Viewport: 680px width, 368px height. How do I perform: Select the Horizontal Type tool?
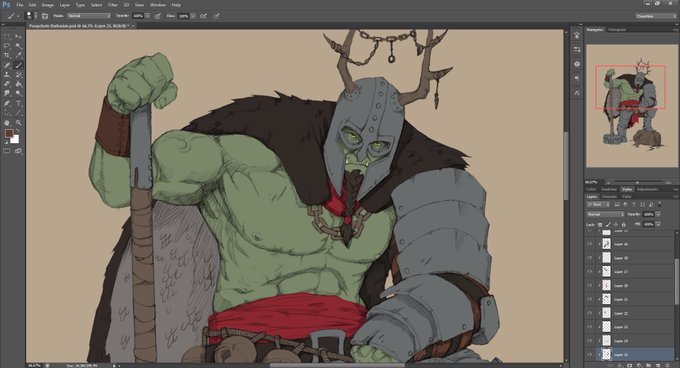click(18, 103)
